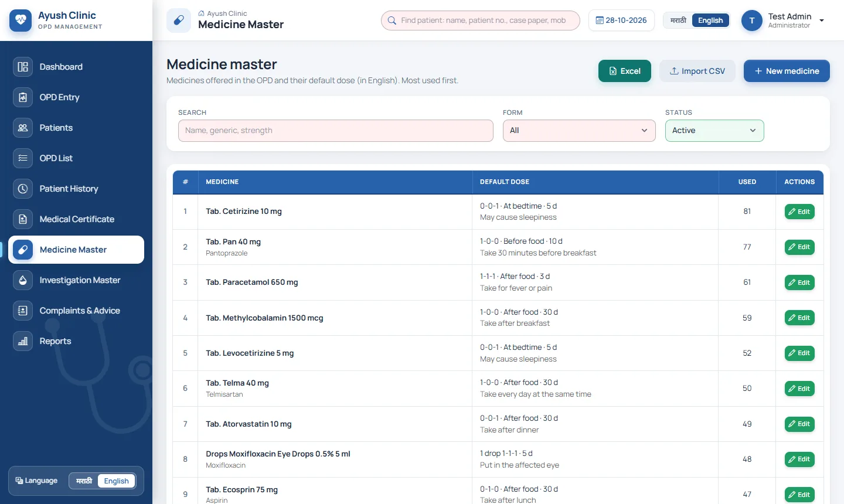The width and height of the screenshot is (844, 504).
Task: Click the Patients sidebar icon
Action: pos(23,128)
